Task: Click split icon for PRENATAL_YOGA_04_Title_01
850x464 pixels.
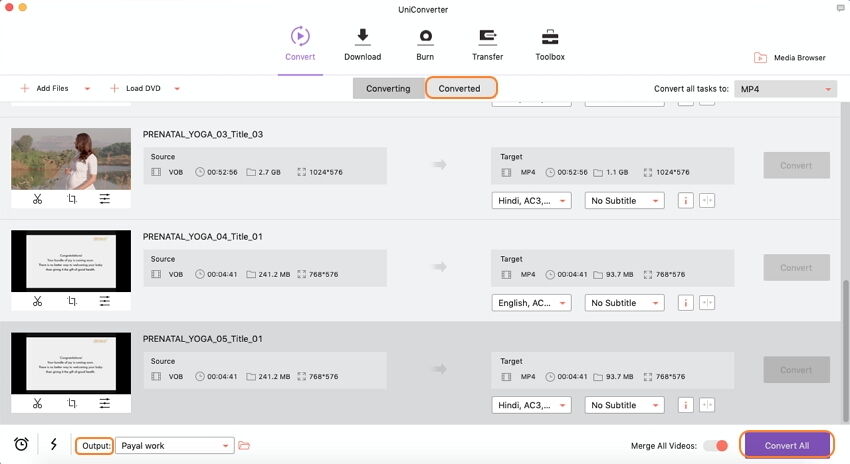Action: 707,303
